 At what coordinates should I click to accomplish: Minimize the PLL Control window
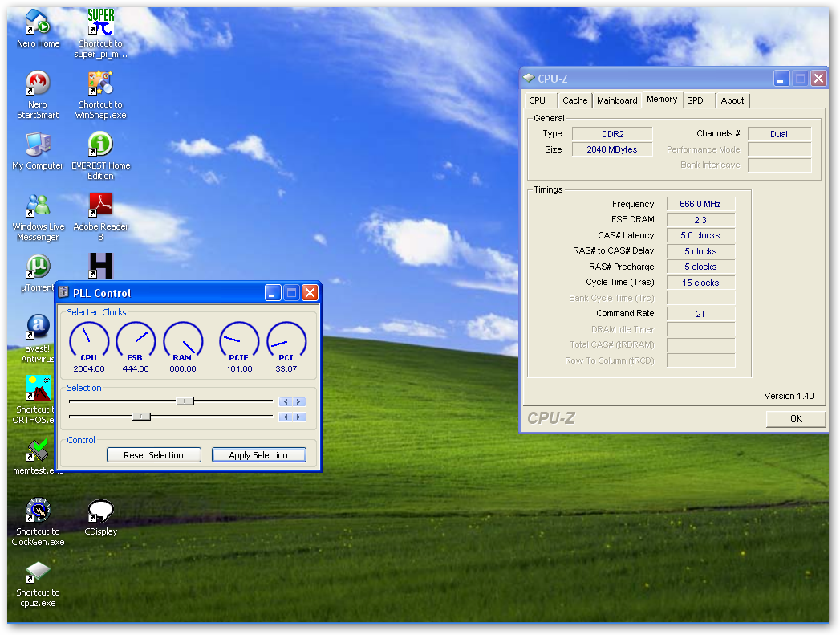coord(273,292)
